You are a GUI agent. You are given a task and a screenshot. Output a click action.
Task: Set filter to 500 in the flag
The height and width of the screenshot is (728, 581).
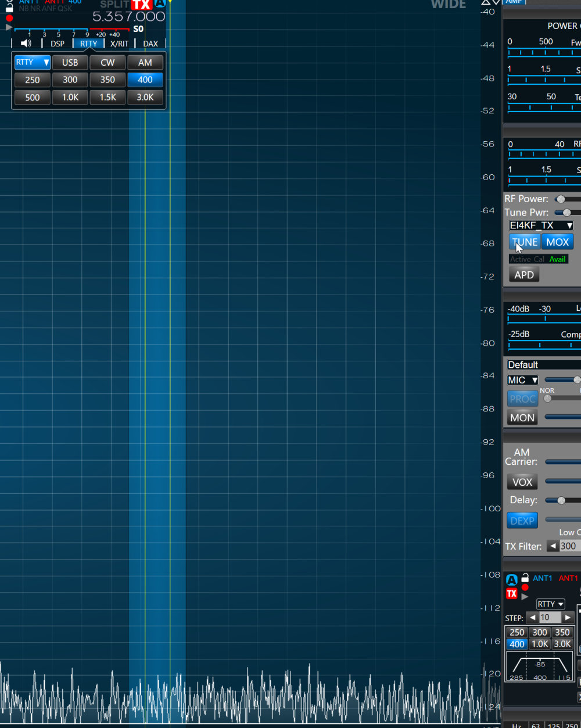33,97
